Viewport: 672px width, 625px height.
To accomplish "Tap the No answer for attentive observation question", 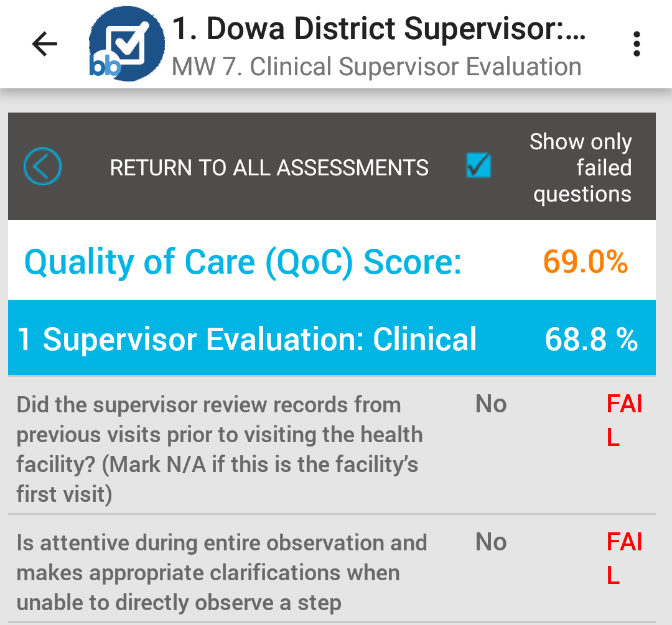I will coord(491,542).
